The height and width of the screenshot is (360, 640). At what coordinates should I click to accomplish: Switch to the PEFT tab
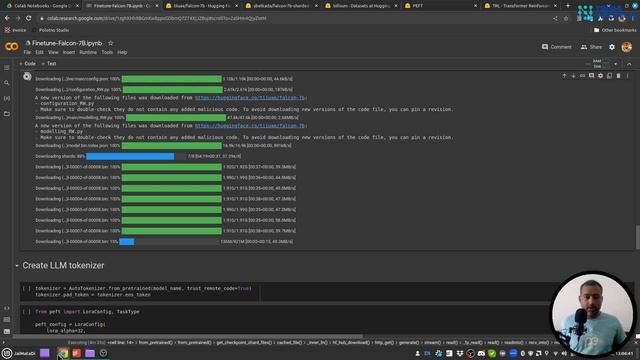click(x=440, y=6)
